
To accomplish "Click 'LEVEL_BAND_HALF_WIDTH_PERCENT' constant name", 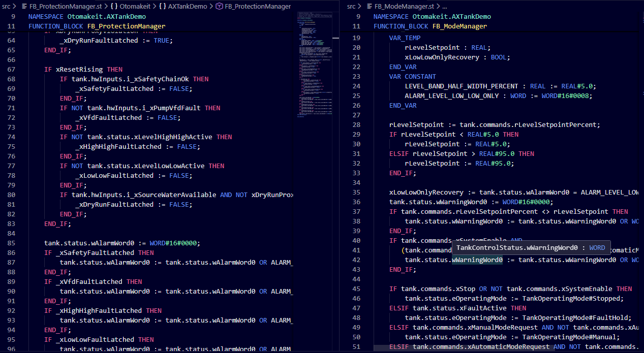I will (462, 86).
